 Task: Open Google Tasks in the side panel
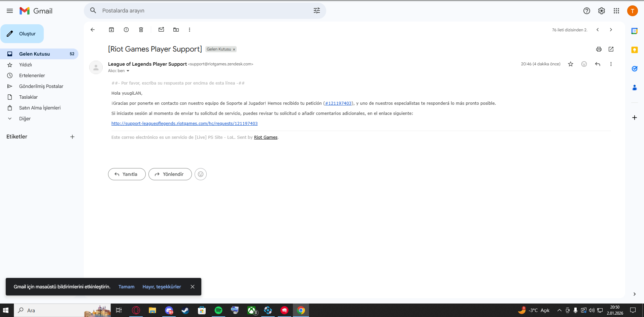pos(635,69)
